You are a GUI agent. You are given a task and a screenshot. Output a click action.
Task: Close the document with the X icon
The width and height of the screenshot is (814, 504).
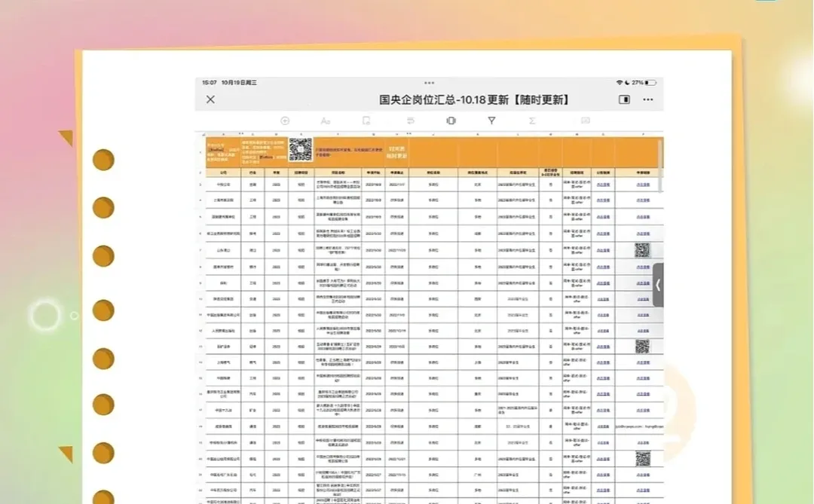point(210,99)
